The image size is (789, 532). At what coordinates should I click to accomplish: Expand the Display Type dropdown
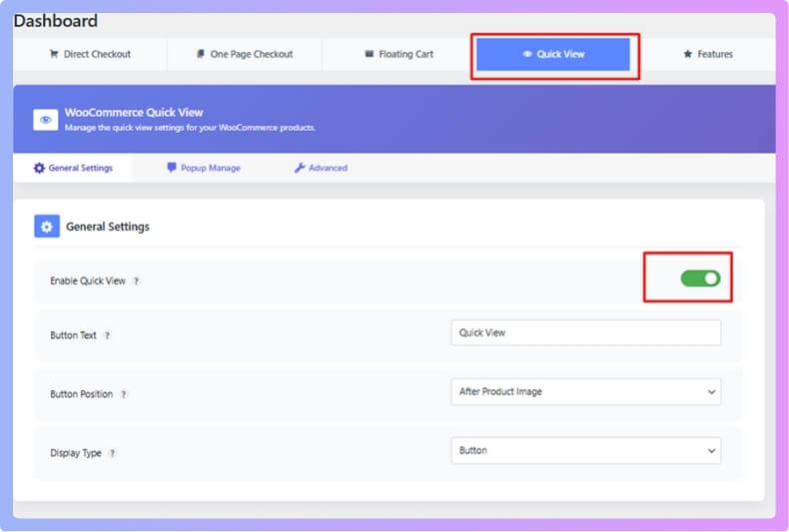585,450
